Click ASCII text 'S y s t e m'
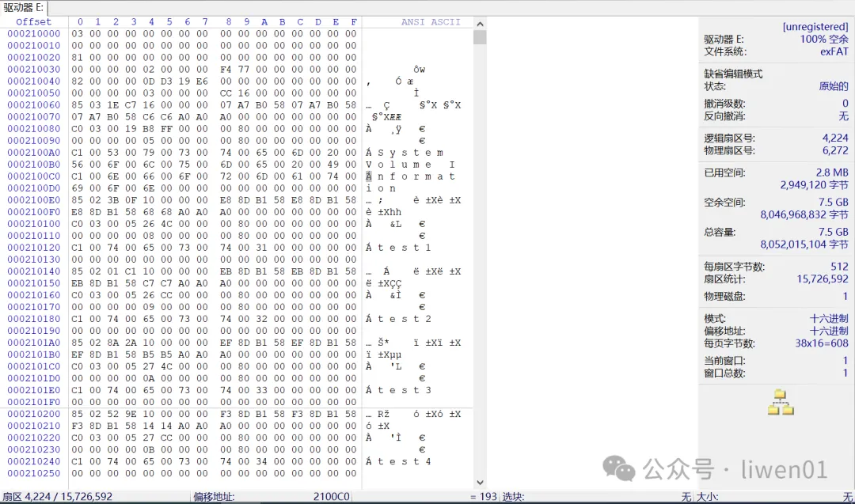 411,153
